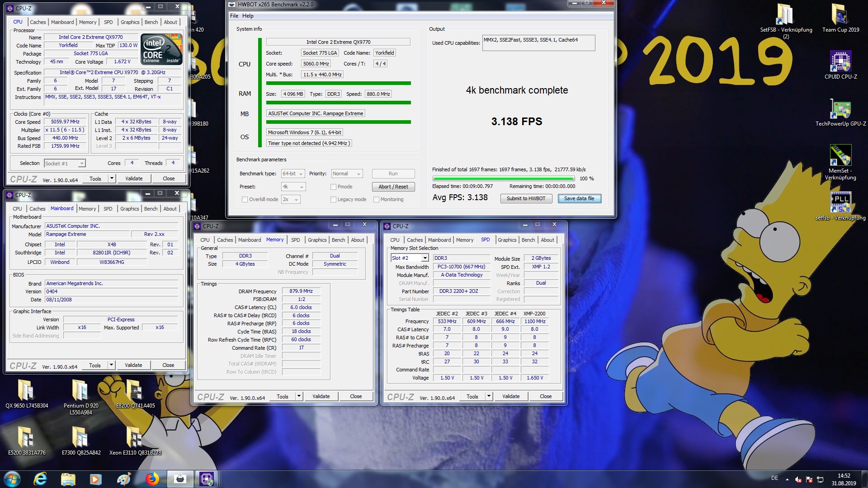Open the Help menu in HWBOT x265
Screen dimensions: 868x488
tap(248, 16)
